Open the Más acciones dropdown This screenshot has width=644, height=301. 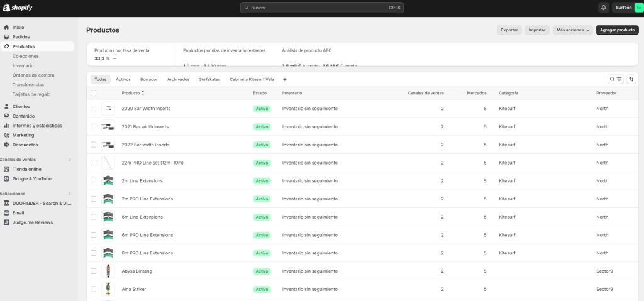click(572, 30)
